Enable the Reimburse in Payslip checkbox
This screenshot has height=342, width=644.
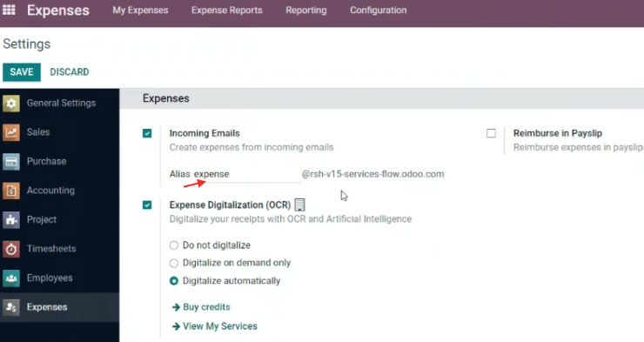click(491, 133)
